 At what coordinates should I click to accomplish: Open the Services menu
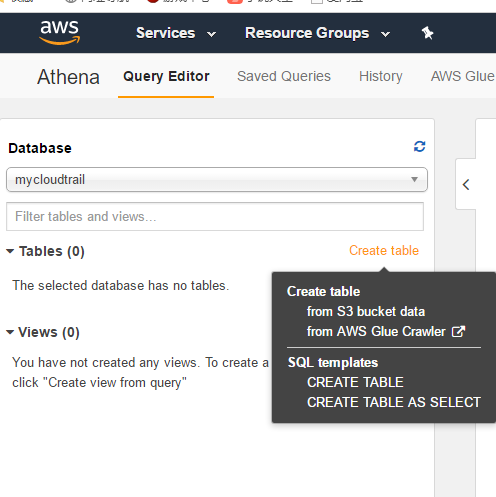tap(176, 33)
